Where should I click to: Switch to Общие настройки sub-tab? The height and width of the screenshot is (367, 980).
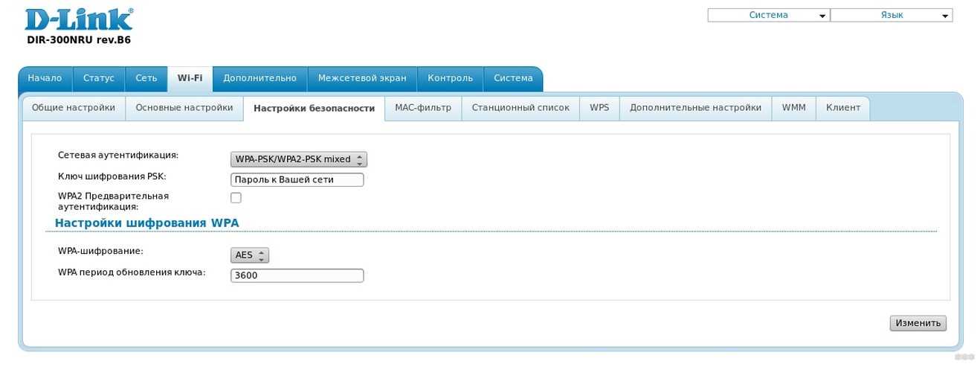[74, 108]
